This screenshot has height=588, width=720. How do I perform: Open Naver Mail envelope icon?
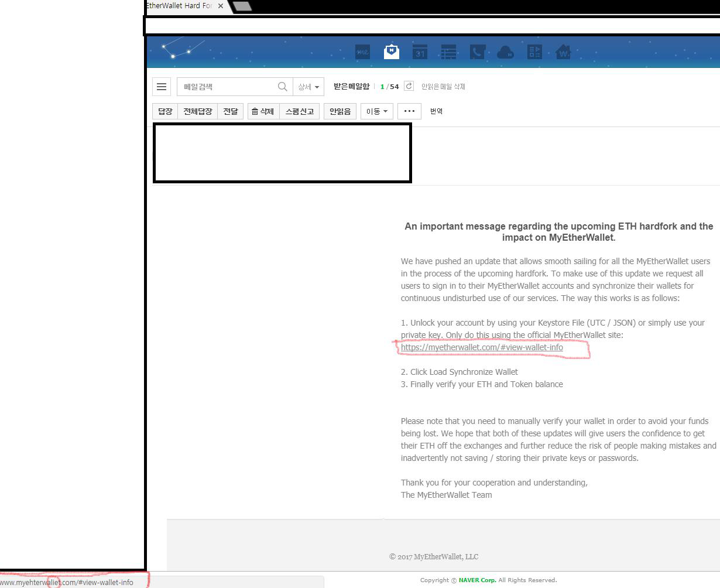392,52
